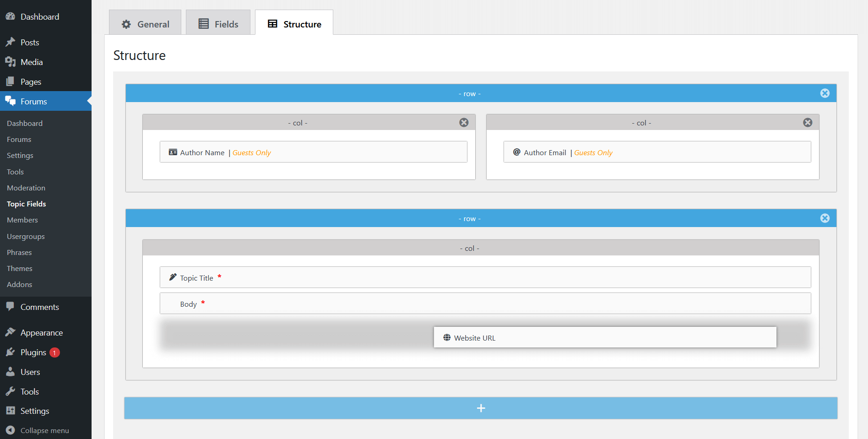868x439 pixels.
Task: Delete the Author Email column
Action: pos(808,123)
